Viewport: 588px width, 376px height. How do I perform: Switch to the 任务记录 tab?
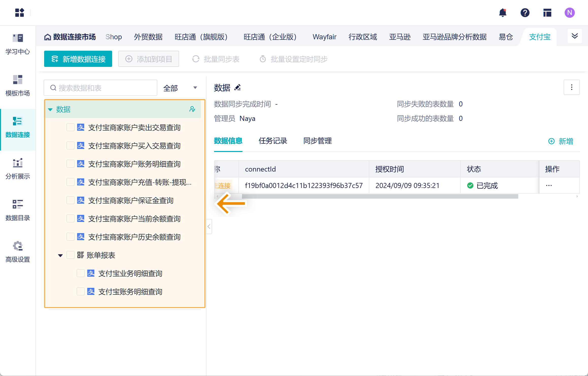click(273, 141)
